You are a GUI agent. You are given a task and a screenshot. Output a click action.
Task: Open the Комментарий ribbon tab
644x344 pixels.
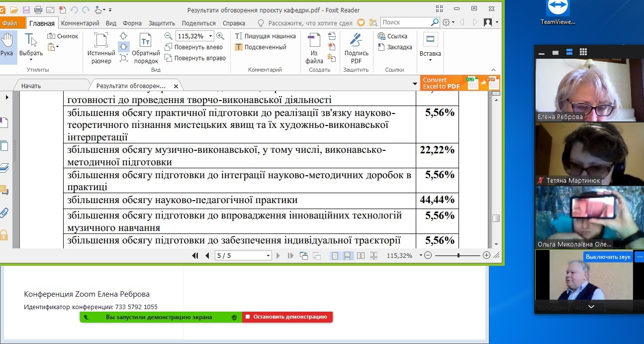80,23
